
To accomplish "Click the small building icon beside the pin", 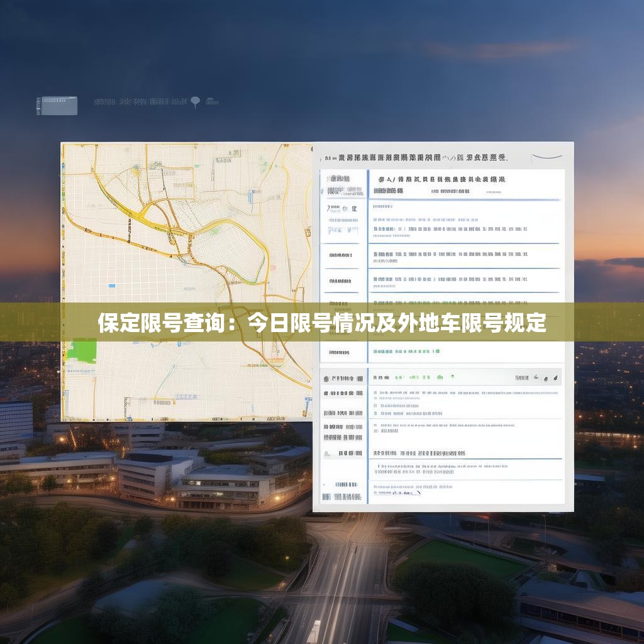I will point(212,101).
